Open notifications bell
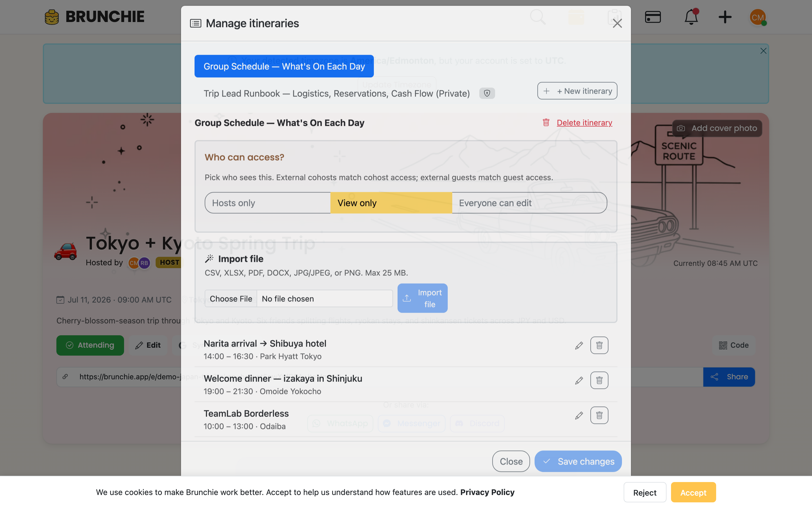The image size is (812, 508). [691, 17]
